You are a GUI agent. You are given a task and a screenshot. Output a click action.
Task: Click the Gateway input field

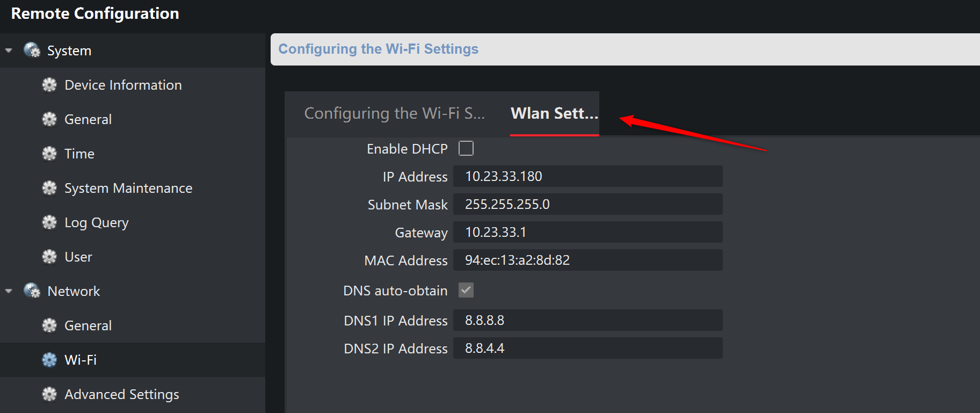coord(587,232)
